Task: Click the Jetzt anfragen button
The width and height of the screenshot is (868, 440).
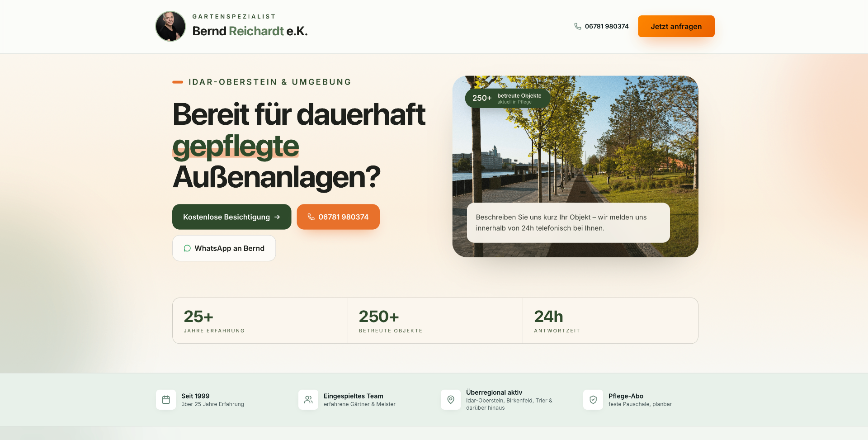Action: (676, 26)
